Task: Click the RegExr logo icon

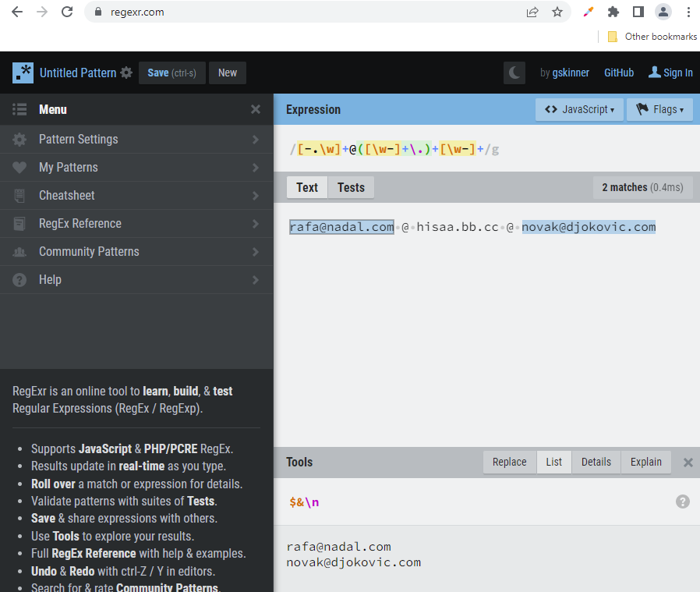Action: [x=22, y=72]
